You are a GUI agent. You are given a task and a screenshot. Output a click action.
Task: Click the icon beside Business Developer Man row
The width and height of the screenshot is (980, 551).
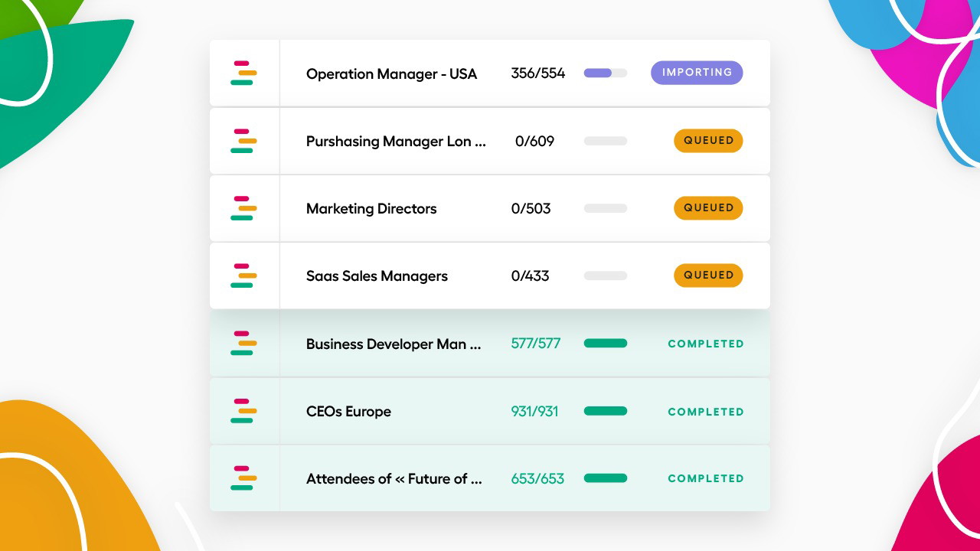point(243,344)
